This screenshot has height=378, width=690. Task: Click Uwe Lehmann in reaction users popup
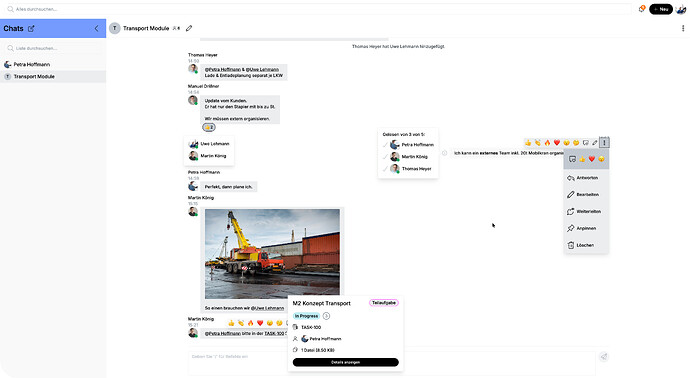pos(209,144)
